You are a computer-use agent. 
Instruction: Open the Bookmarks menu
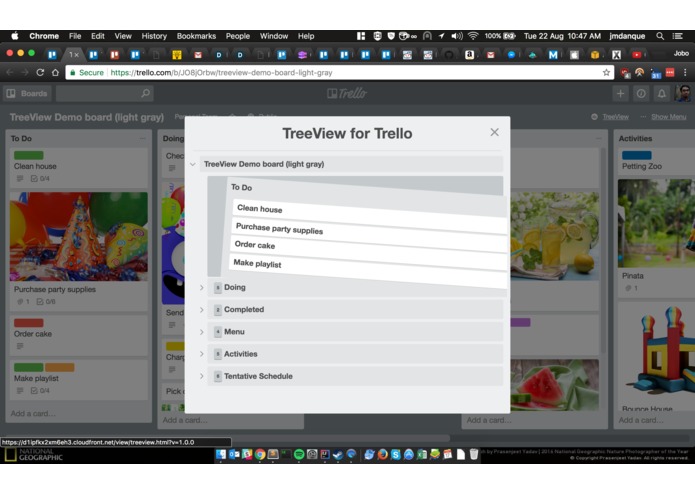click(x=196, y=36)
